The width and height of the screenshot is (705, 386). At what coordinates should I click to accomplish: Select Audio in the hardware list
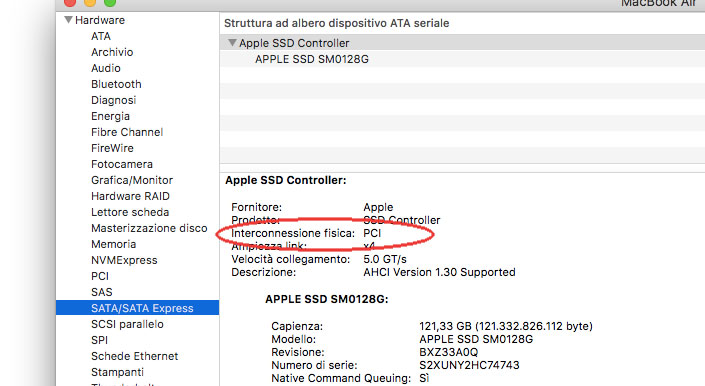tap(106, 68)
